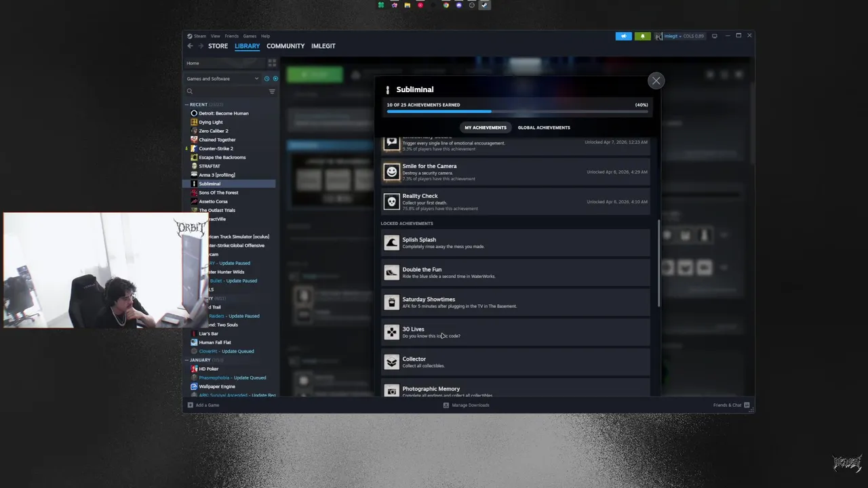Screen dimensions: 868x488
Task: Click the Double the Fun slide icon
Action: pyautogui.click(x=391, y=272)
